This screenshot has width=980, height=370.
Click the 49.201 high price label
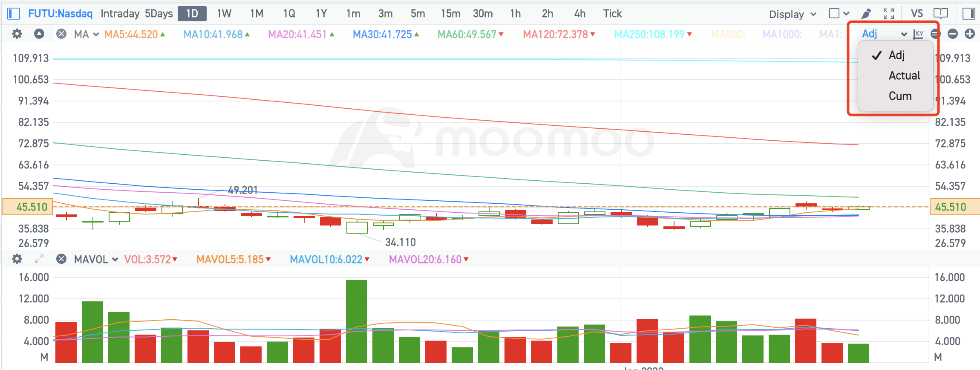(x=243, y=190)
